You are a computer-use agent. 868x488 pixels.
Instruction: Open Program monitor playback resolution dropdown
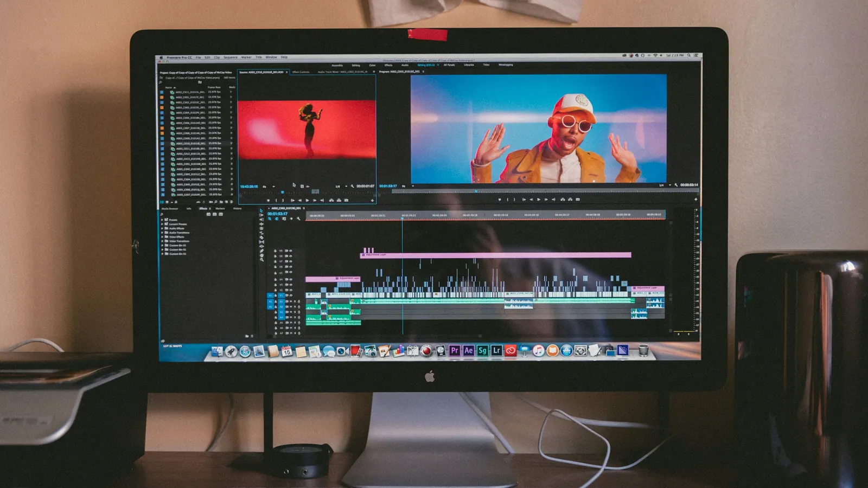point(666,185)
